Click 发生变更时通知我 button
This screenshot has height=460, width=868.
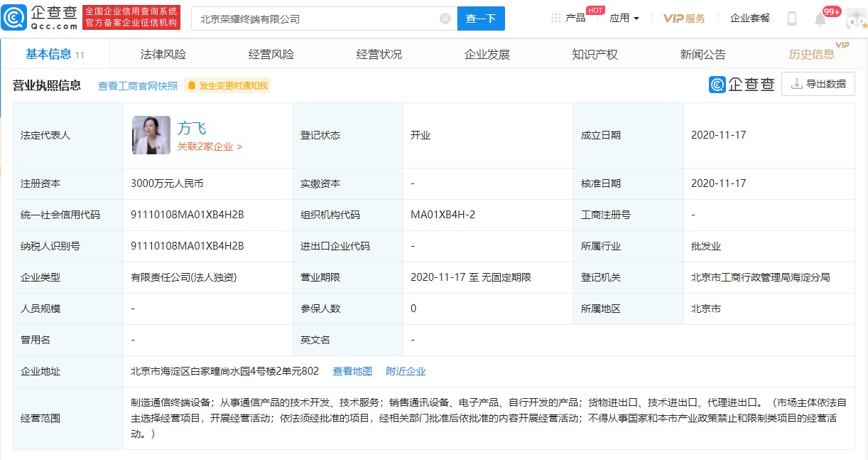(227, 86)
